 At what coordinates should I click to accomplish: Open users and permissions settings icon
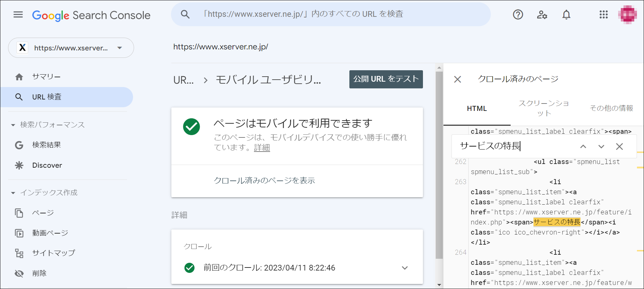(542, 14)
